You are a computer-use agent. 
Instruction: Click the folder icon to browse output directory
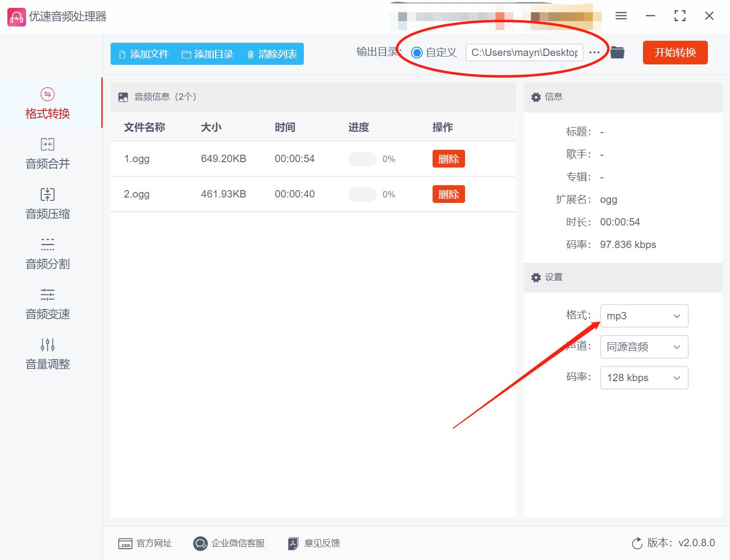617,52
